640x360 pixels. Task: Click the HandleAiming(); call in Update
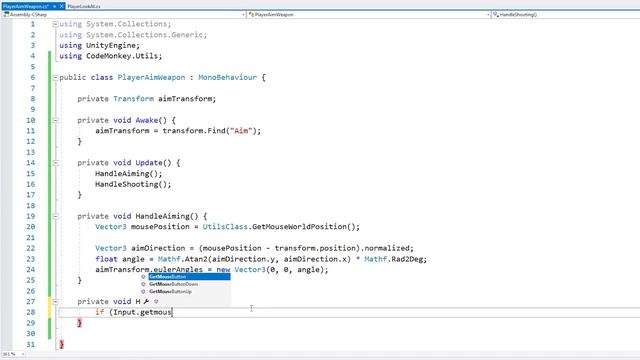(x=129, y=173)
